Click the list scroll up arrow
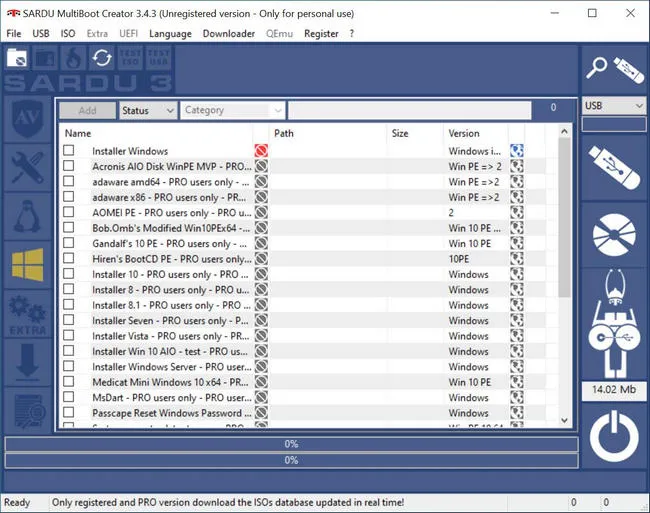 point(564,131)
